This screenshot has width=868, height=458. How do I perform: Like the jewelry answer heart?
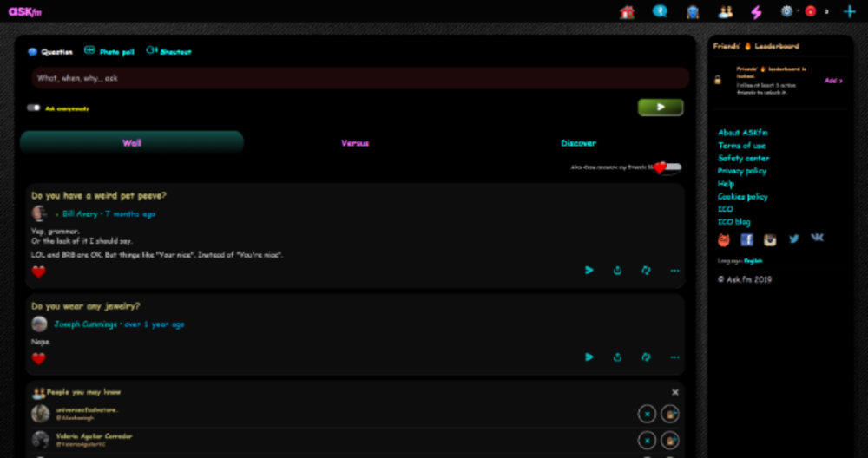tap(39, 358)
